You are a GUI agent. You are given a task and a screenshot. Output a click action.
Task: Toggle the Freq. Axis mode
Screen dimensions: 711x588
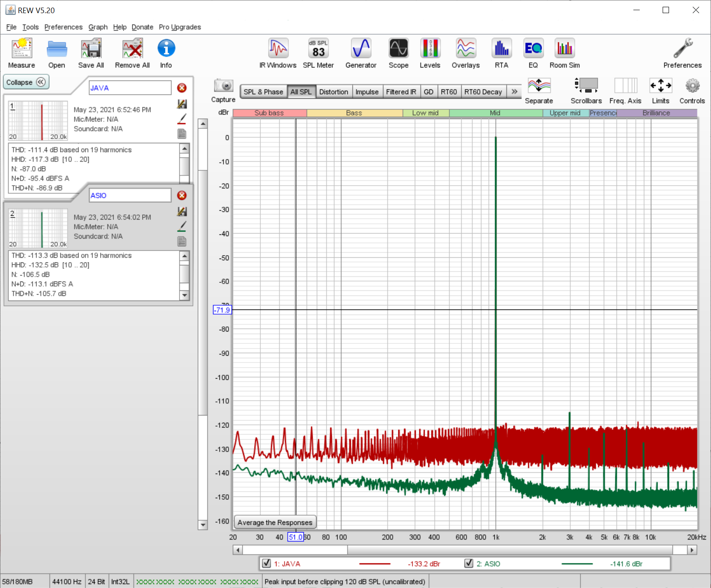click(x=625, y=91)
